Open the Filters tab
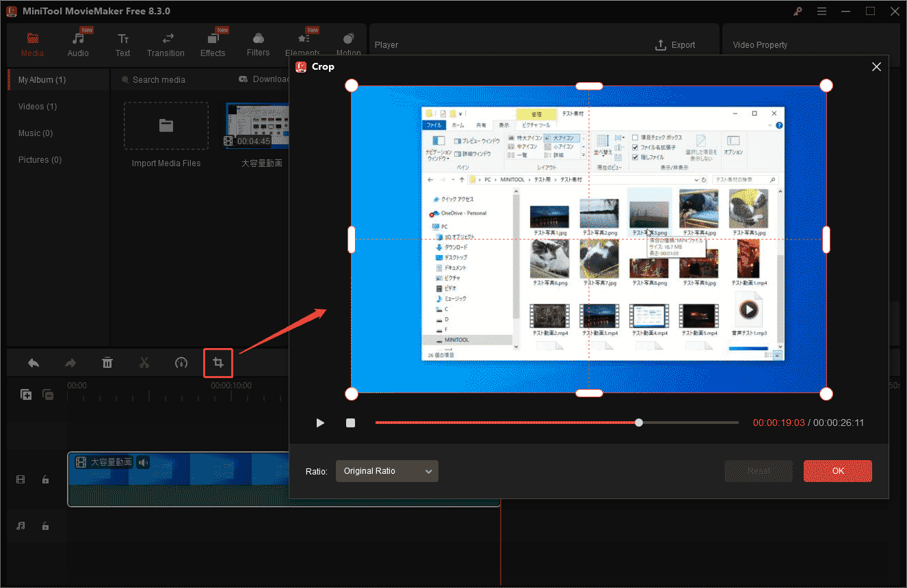 (258, 45)
